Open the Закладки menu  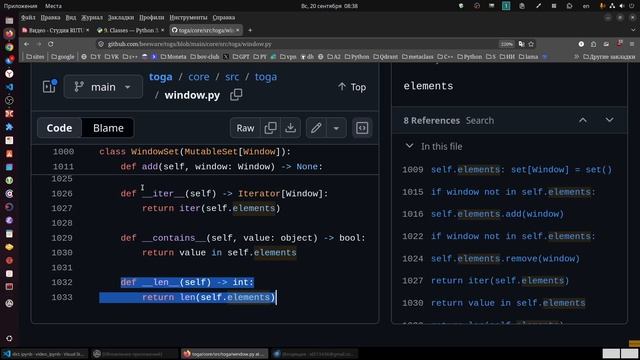pyautogui.click(x=121, y=18)
